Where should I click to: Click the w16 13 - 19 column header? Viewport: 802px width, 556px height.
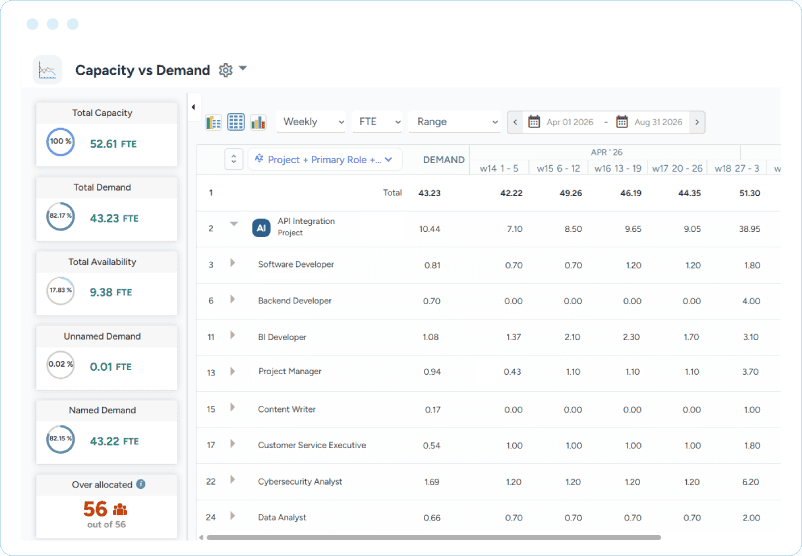(x=617, y=168)
